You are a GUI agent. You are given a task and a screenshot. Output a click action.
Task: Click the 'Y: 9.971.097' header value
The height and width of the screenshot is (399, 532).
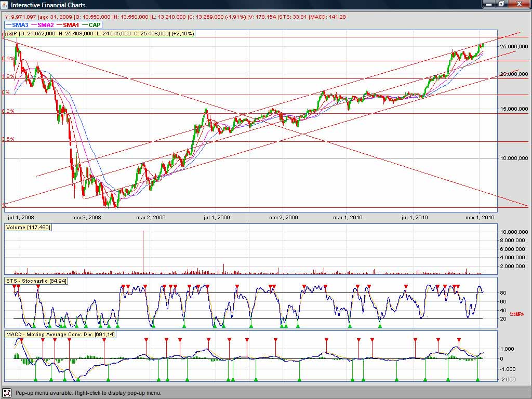(x=20, y=17)
